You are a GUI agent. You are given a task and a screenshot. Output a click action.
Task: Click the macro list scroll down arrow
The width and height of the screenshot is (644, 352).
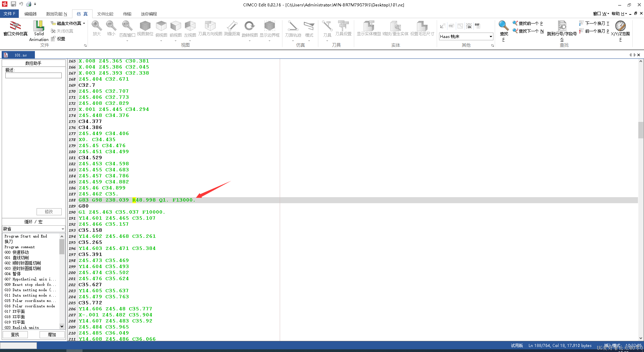point(62,326)
